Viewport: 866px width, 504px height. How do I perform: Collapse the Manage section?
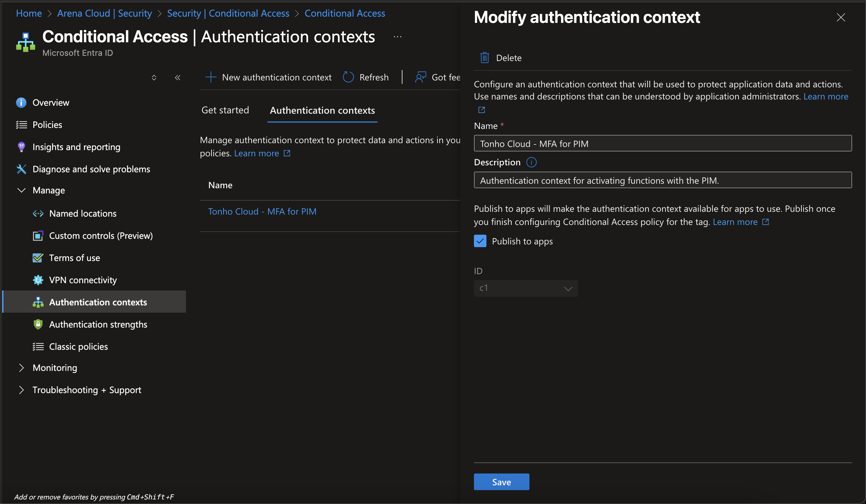[x=21, y=190]
